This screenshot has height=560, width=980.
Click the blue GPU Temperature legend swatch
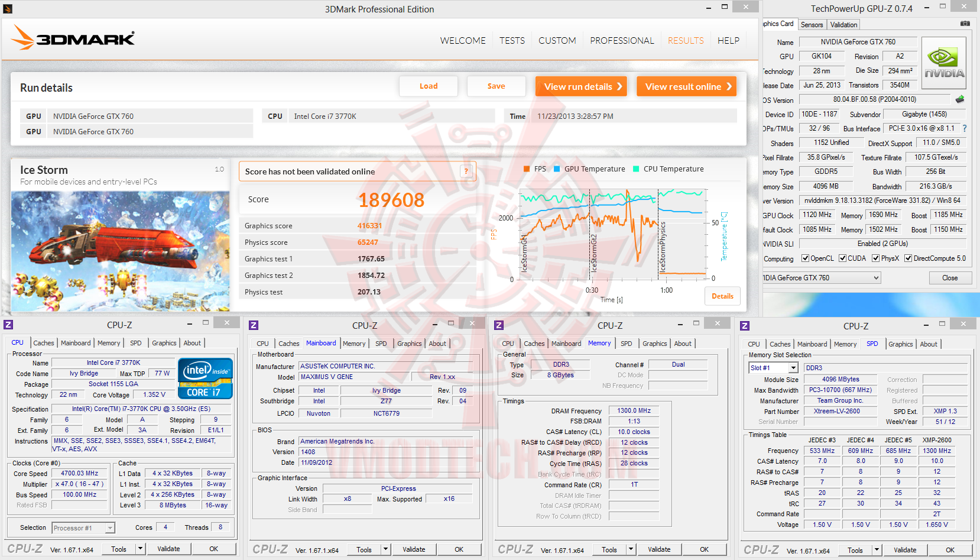(x=557, y=169)
